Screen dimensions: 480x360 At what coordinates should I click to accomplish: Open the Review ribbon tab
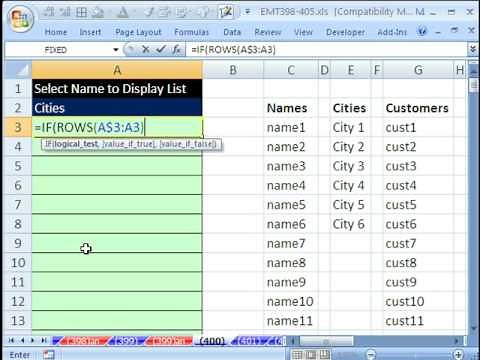268,32
